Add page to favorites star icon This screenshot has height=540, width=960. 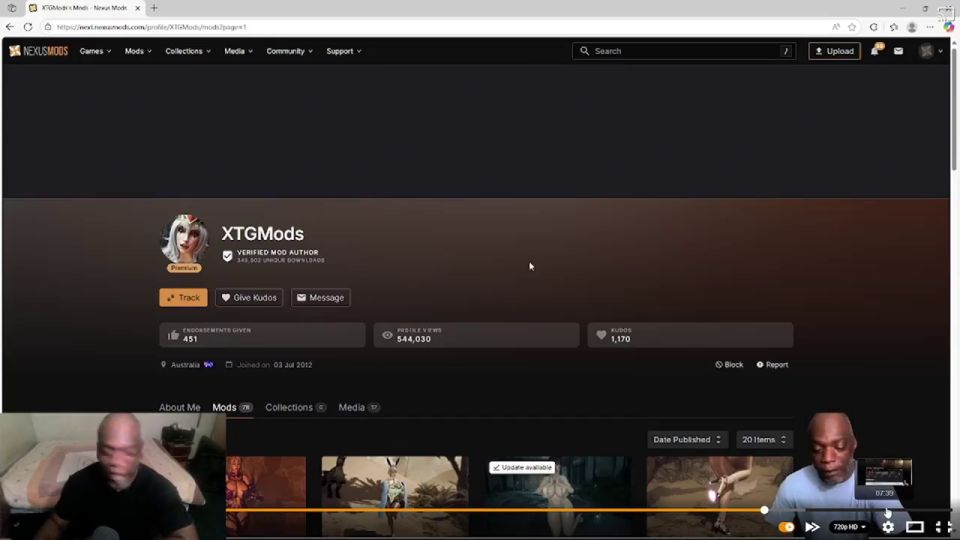click(852, 27)
